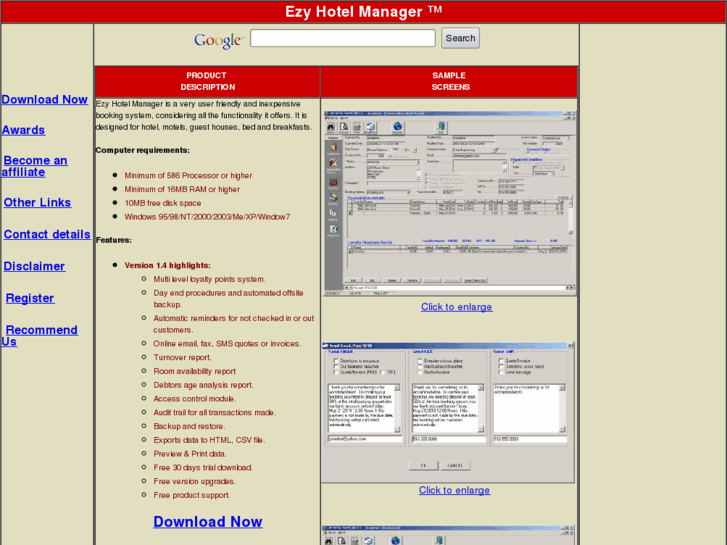View the Disclaimer page
The width and height of the screenshot is (727, 545).
[x=34, y=267]
